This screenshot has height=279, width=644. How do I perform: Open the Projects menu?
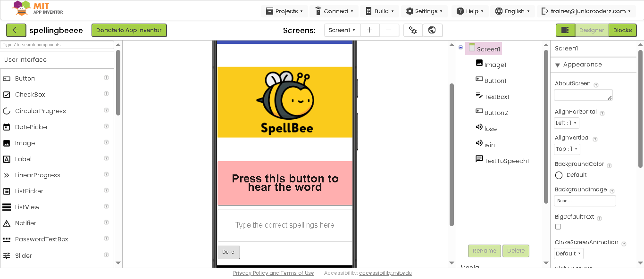click(284, 11)
